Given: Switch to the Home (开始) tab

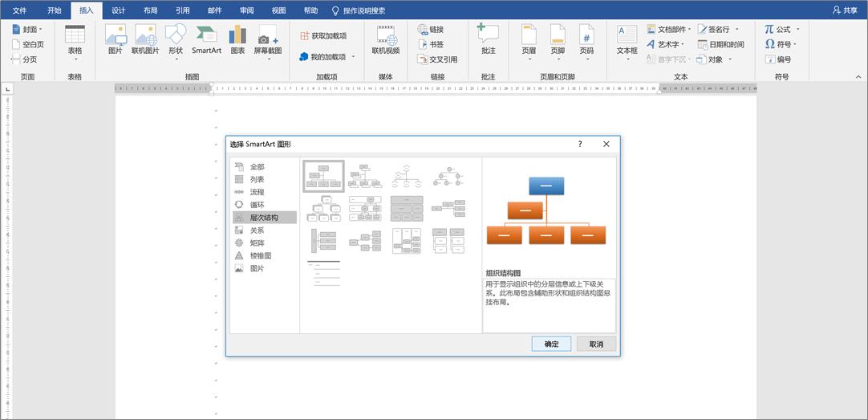Looking at the screenshot, I should point(55,10).
